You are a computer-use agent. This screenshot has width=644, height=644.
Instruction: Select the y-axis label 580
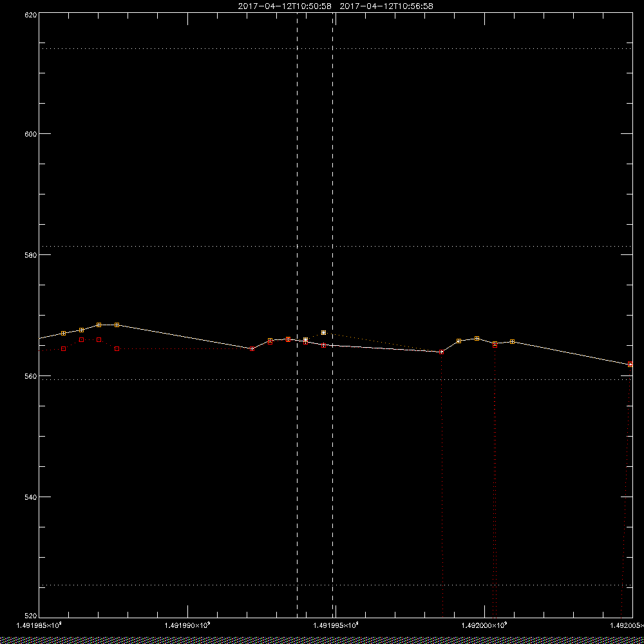pos(31,254)
